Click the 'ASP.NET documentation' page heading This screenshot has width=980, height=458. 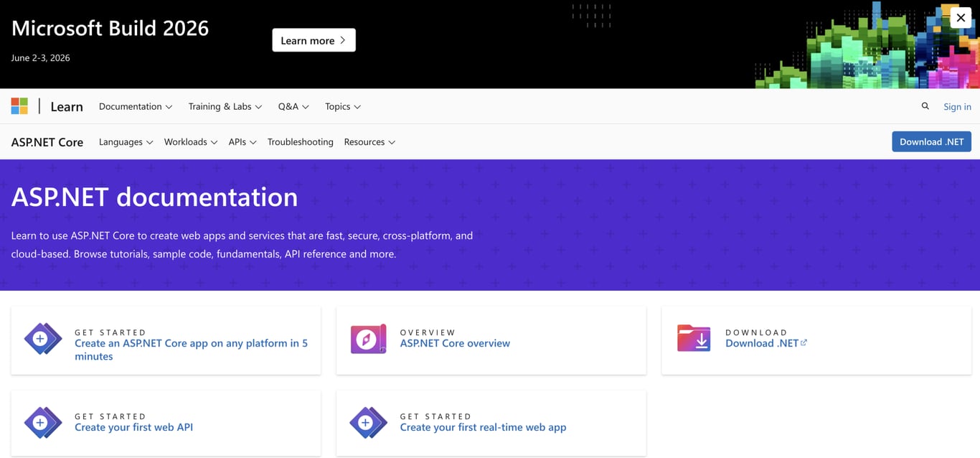154,197
